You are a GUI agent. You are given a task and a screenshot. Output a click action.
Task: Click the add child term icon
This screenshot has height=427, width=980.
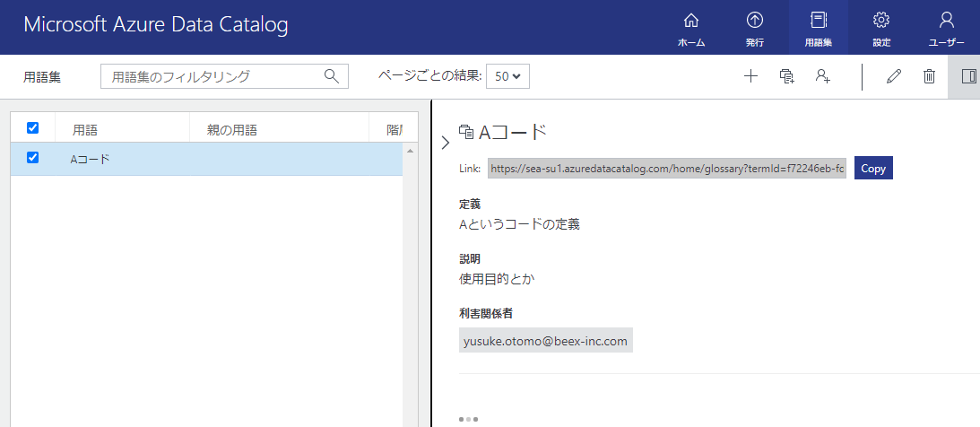coord(787,76)
